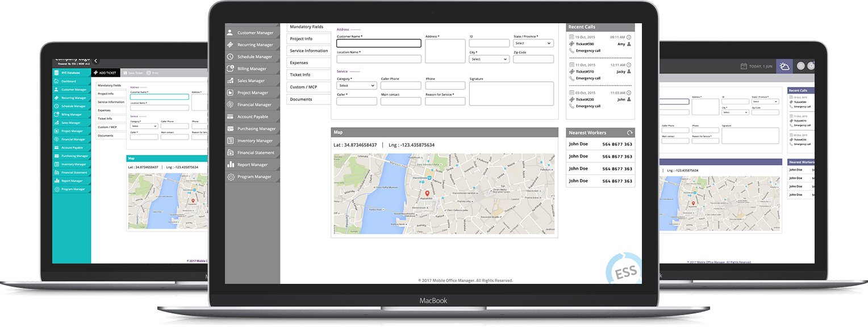Expand the City select dropdown on center screen

click(489, 59)
